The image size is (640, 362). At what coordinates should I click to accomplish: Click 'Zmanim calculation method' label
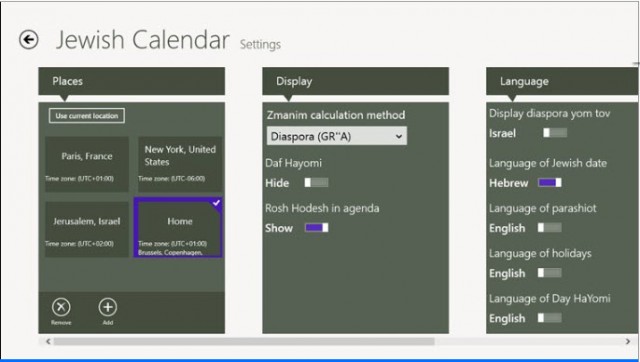336,115
